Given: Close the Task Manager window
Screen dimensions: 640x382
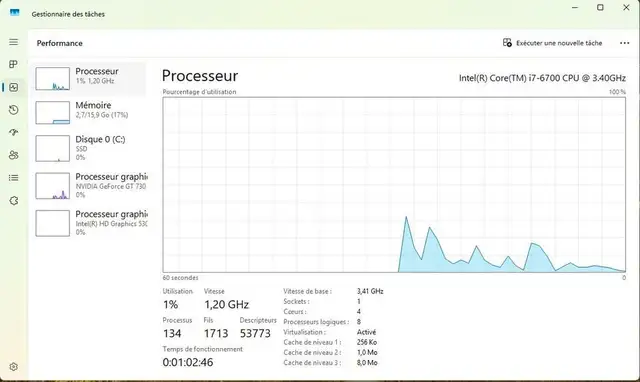Looking at the screenshot, I should pos(626,7).
